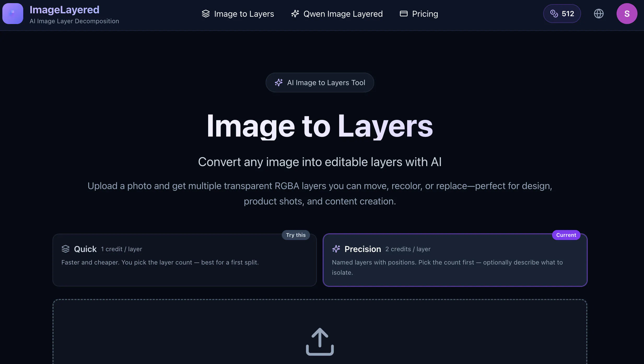The width and height of the screenshot is (644, 364).
Task: Click 'Convert any image into editable layers' subtitle
Action: [x=320, y=162]
